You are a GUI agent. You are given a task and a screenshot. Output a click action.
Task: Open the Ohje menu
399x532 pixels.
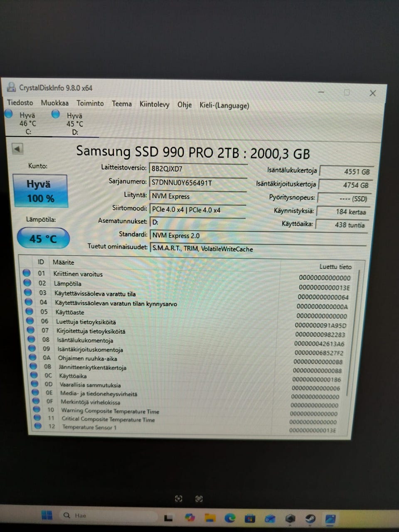coord(185,105)
